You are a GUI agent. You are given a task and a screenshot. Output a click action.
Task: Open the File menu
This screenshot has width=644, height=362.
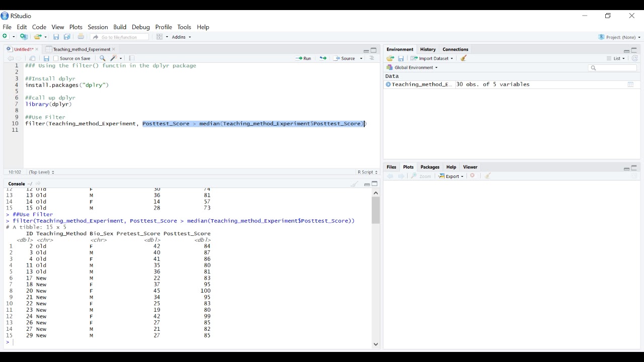(x=7, y=27)
